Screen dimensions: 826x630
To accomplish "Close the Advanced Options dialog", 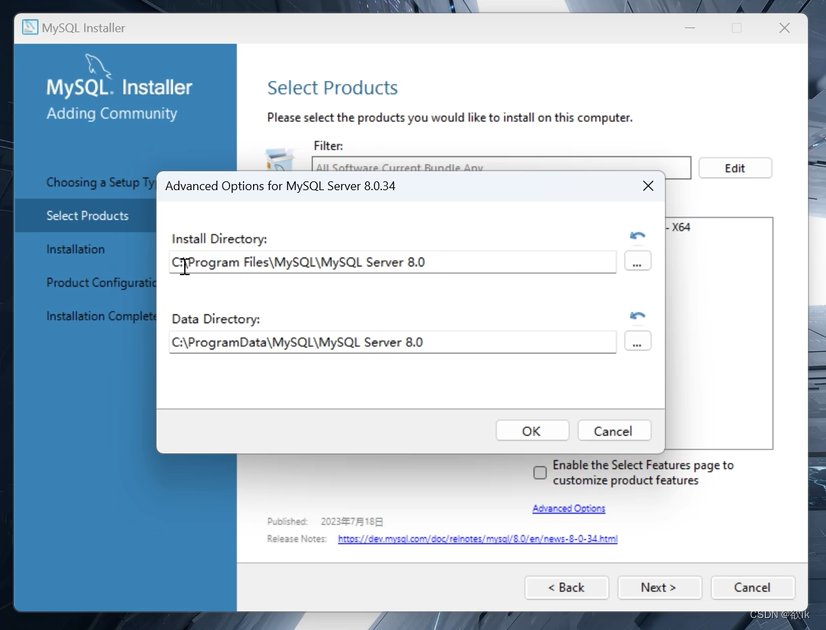I will tap(648, 186).
